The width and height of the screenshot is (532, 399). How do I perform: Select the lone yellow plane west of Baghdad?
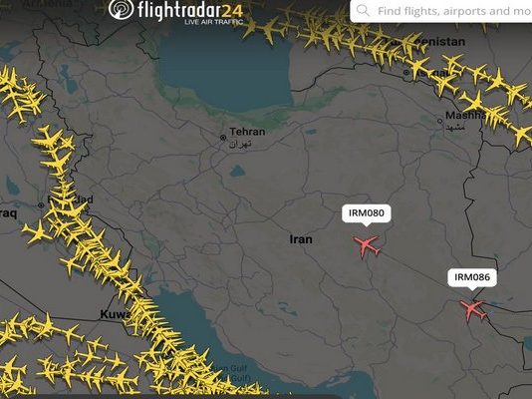pos(37,232)
